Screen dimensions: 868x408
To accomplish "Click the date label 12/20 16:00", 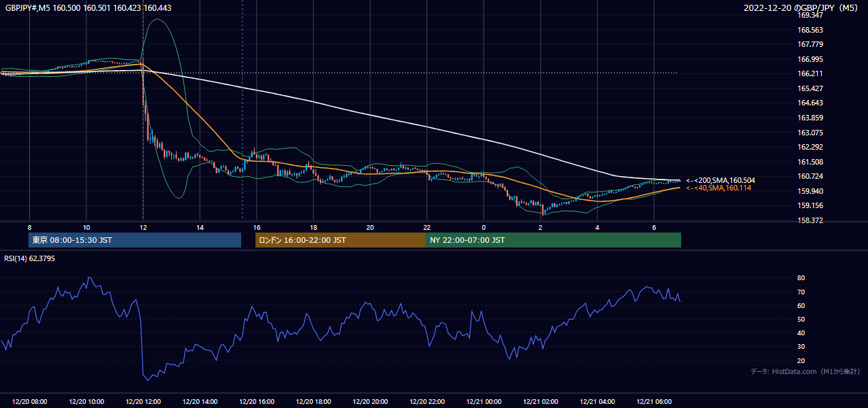I will click(257, 402).
